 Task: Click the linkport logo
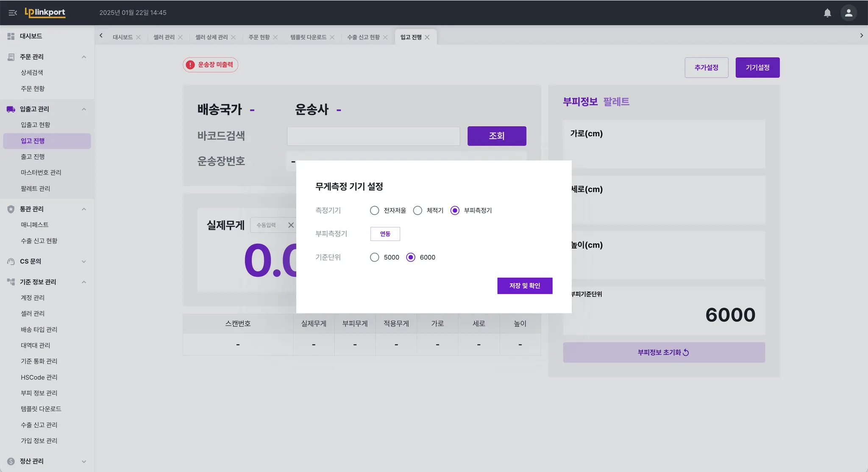point(45,13)
